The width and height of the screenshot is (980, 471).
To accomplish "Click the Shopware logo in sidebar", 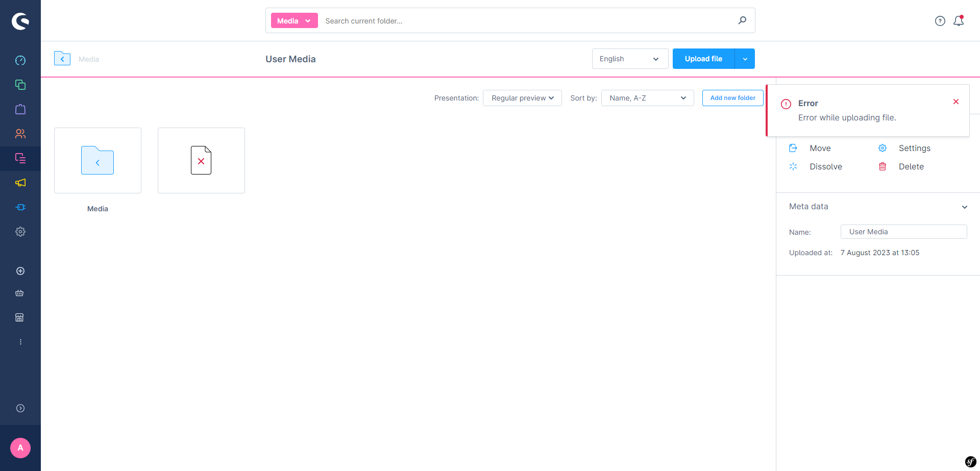I will click(x=20, y=21).
